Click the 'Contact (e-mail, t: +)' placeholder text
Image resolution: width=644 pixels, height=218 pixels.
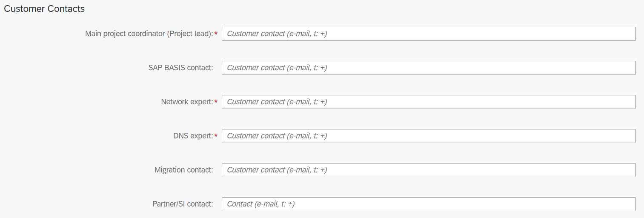(261, 204)
